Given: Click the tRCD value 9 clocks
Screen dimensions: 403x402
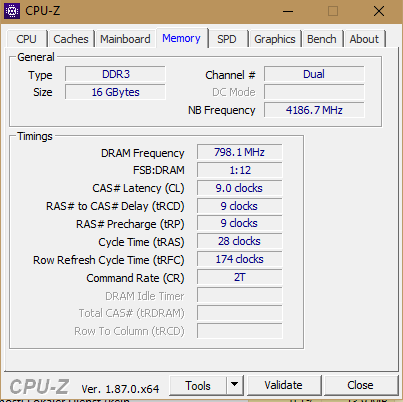Looking at the screenshot, I should [x=239, y=206].
